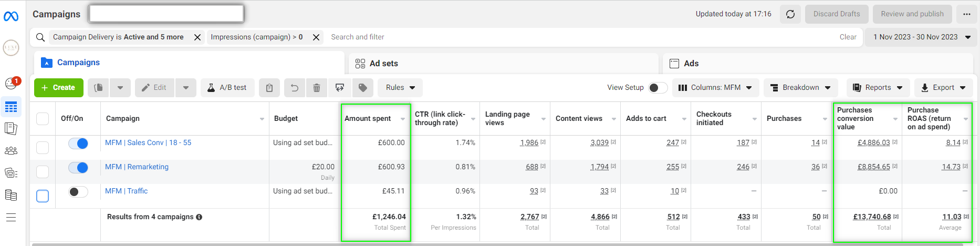980x246 pixels.
Task: Click the green Create button
Action: tap(58, 88)
